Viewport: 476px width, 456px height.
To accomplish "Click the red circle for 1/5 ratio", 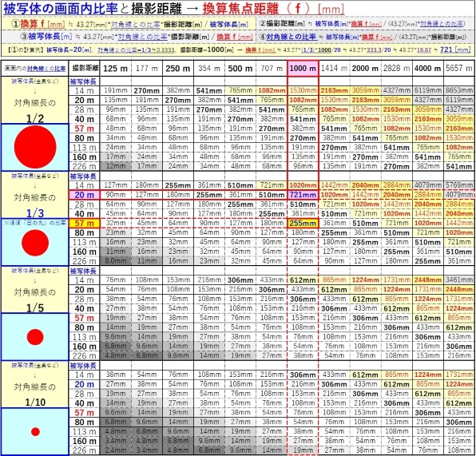I will 35,337.
